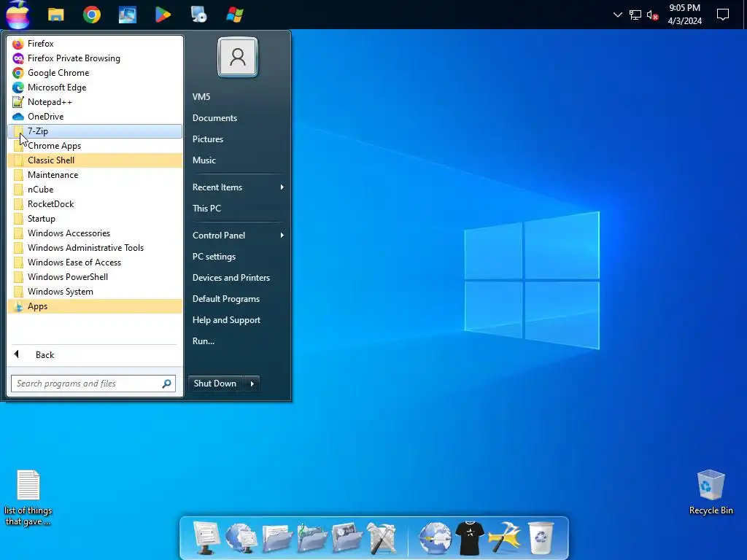Click the user account picture

click(238, 57)
